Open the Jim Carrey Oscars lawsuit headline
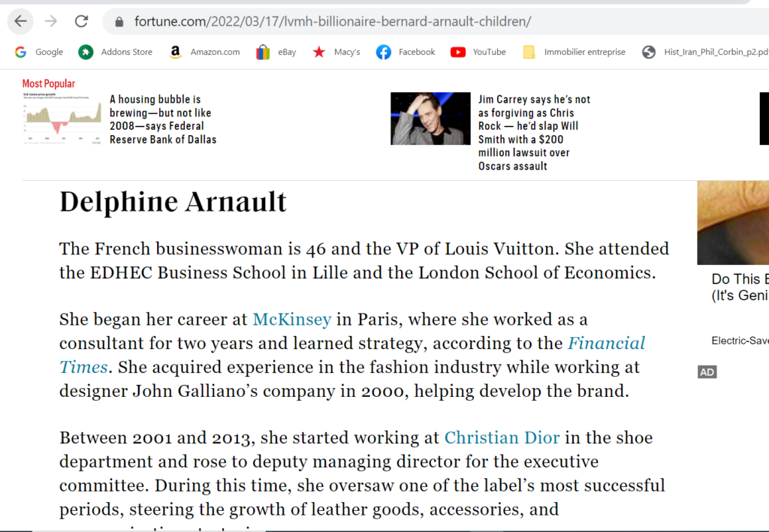 (534, 132)
